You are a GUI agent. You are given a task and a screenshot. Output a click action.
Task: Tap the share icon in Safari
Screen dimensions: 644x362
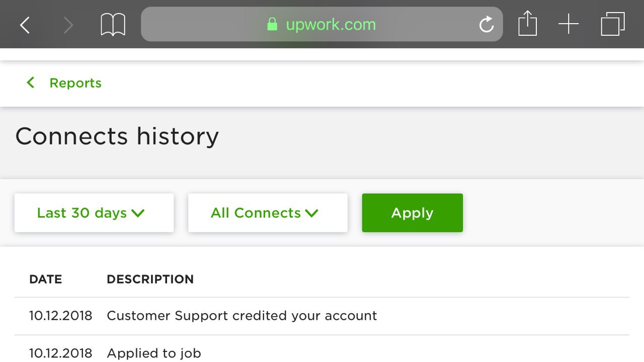coord(527,24)
